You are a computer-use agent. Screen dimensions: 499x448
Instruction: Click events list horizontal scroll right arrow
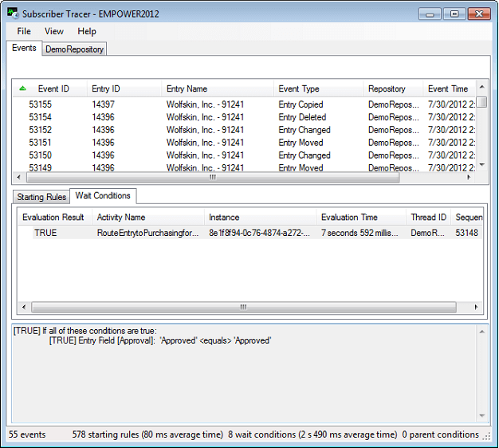(x=469, y=177)
